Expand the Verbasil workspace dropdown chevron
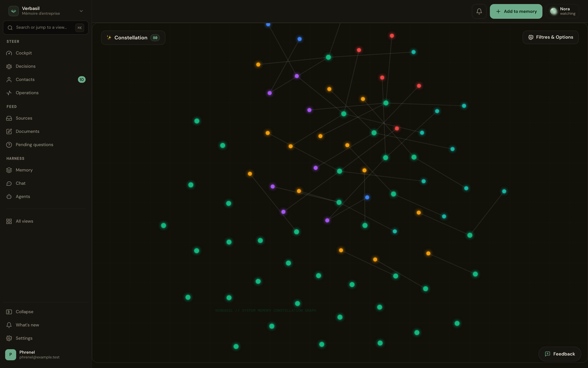The width and height of the screenshot is (588, 368). 81,11
